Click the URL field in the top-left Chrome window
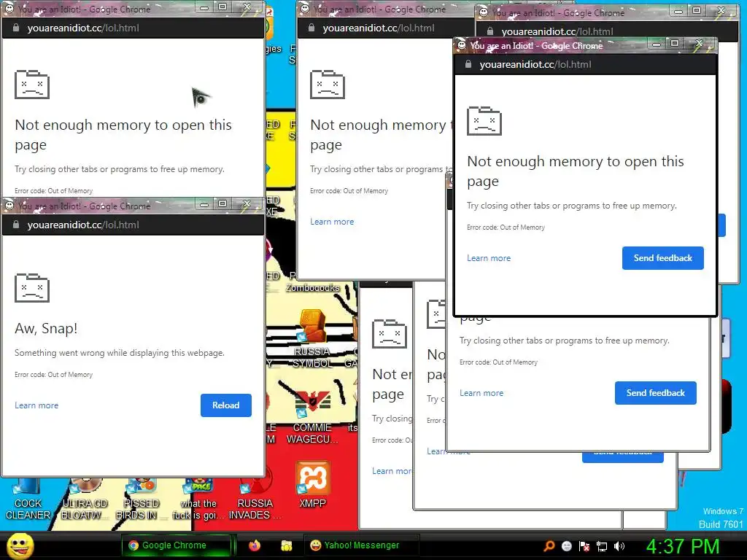Screen dimensions: 747x560 tap(133, 28)
